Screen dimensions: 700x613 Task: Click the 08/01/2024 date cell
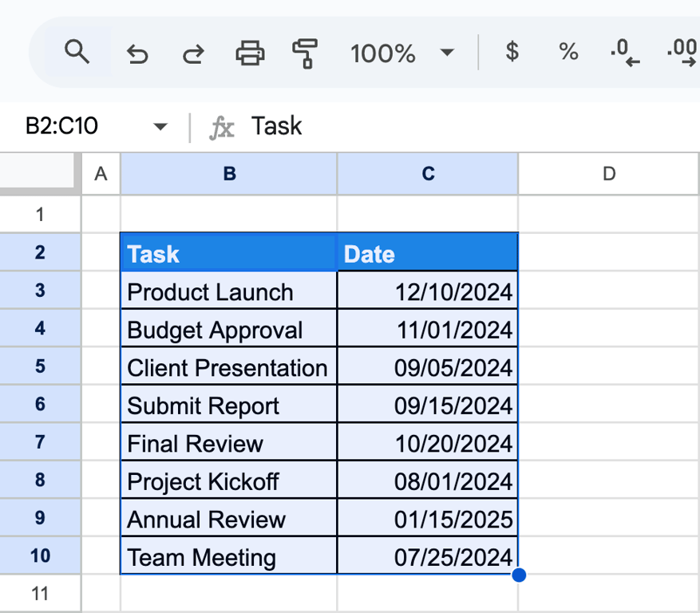click(428, 480)
